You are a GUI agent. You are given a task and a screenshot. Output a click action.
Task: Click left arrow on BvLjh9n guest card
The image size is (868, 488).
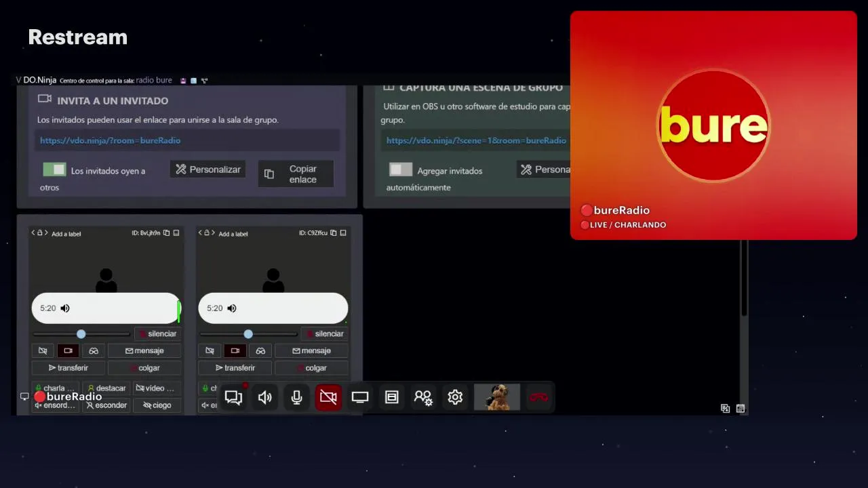pos(33,233)
